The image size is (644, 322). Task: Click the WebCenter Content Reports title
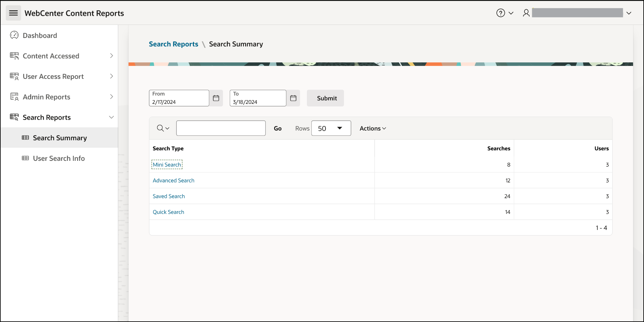click(x=74, y=13)
